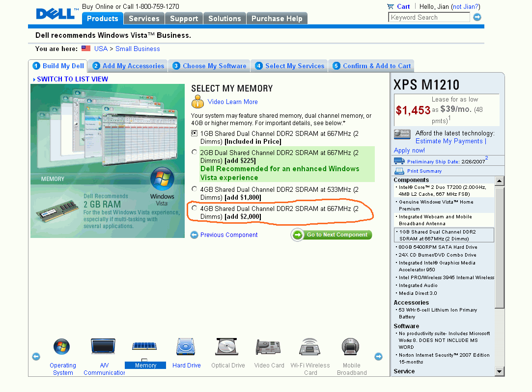Click 80GB 5400RPM SATA Hard Drive entry

tap(438, 247)
